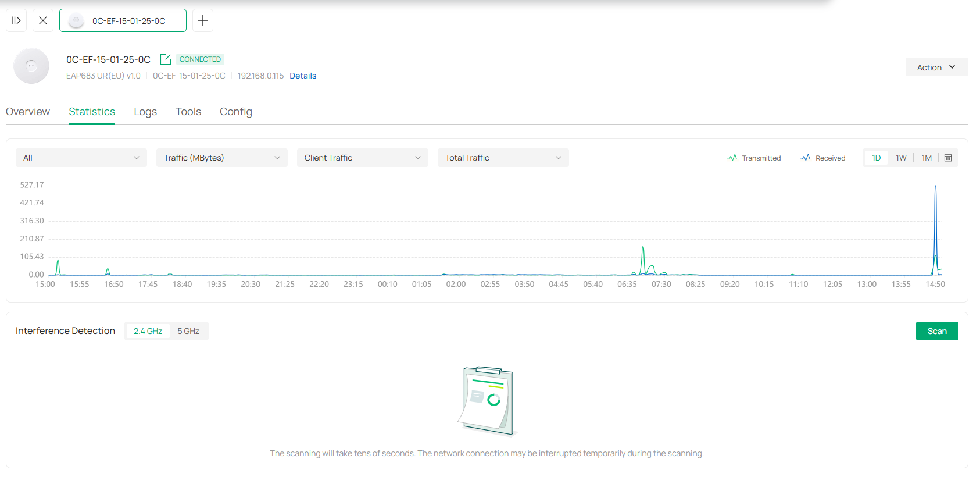The width and height of the screenshot is (980, 480).
Task: Close the device panel with the X icon
Action: click(x=43, y=20)
